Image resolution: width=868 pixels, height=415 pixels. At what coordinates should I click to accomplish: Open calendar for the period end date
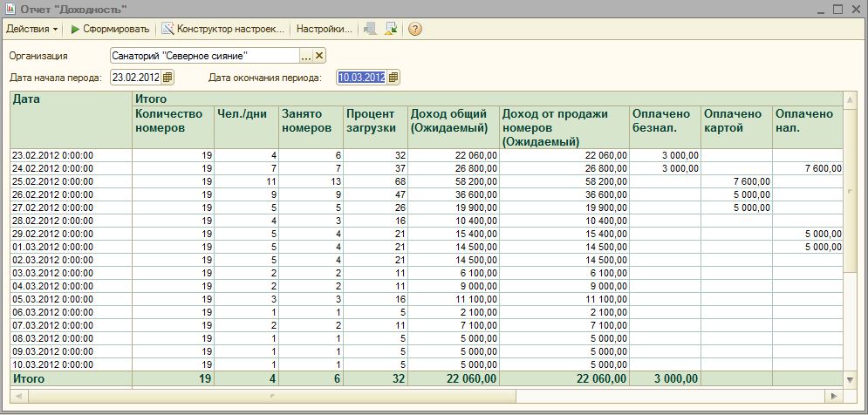pos(393,78)
